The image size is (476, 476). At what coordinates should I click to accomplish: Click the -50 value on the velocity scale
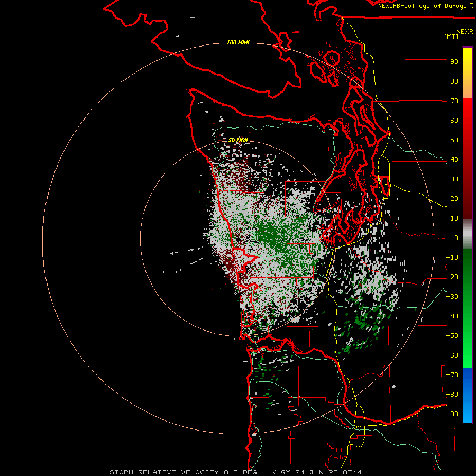click(452, 336)
